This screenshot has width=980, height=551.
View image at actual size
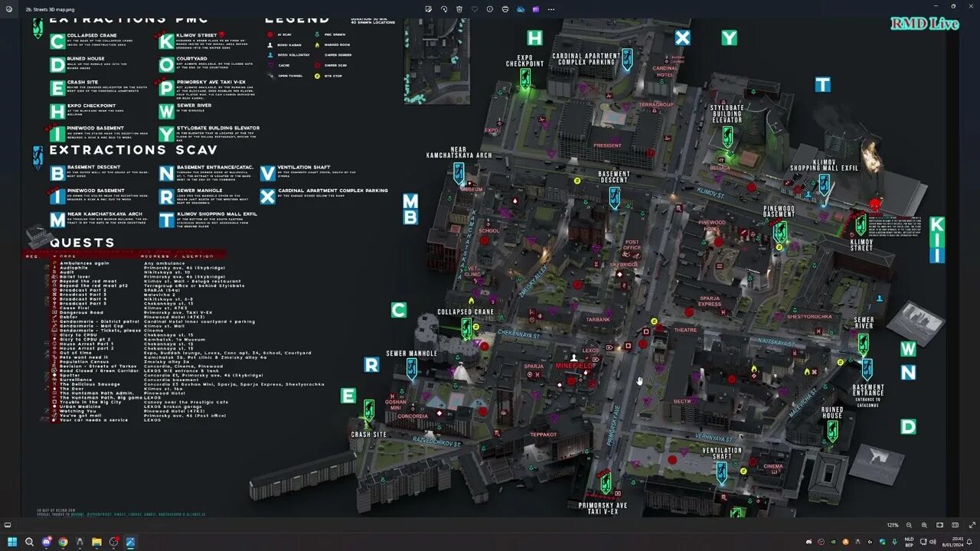coord(955,525)
